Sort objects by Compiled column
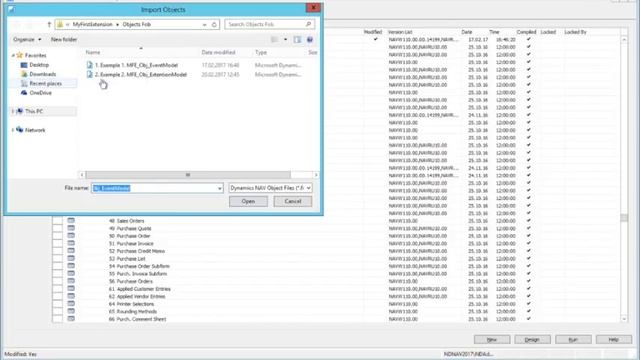The height and width of the screenshot is (360, 640). [526, 32]
